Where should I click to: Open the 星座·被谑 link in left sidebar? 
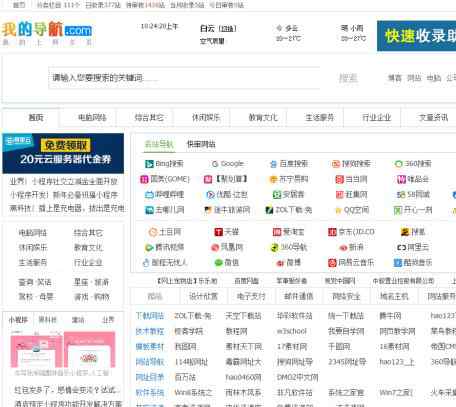(x=91, y=283)
